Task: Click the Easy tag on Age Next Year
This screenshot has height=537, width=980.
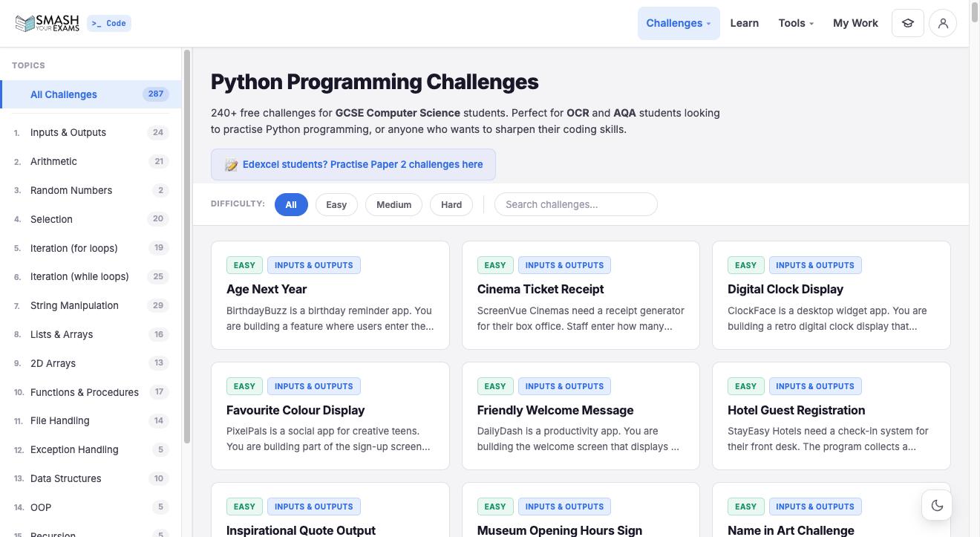Action: (244, 265)
